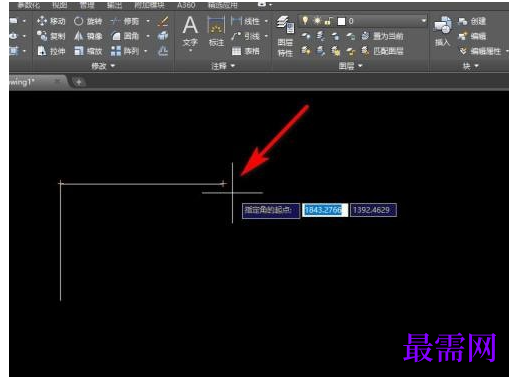
Task: Switch to the 输出 ribbon tab
Action: (x=114, y=6)
